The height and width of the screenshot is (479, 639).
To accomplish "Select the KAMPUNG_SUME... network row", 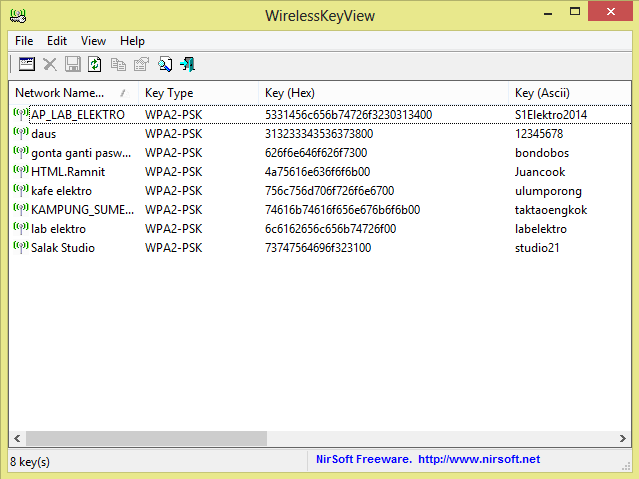I will pos(320,210).
